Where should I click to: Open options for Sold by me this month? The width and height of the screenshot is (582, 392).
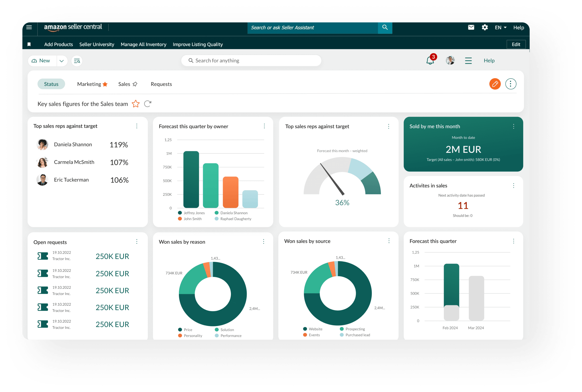[x=514, y=126]
